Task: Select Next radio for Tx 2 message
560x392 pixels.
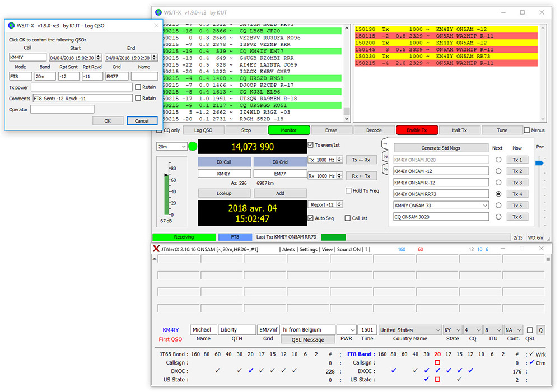Action: [498, 171]
